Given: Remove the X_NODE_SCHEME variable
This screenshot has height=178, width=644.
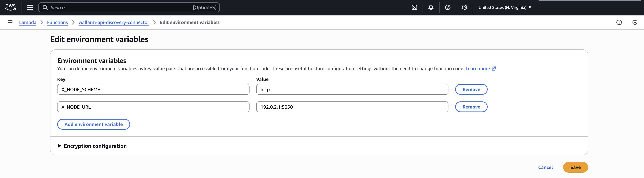Looking at the screenshot, I should (x=471, y=89).
